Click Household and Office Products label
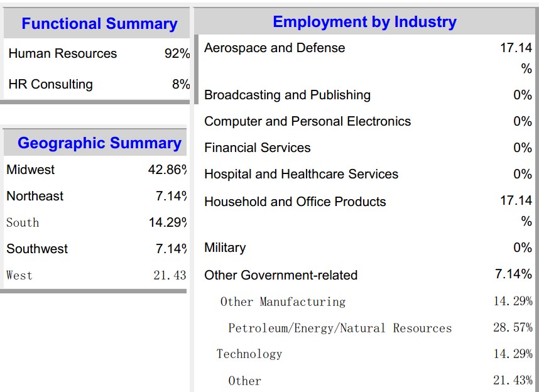 click(x=295, y=202)
